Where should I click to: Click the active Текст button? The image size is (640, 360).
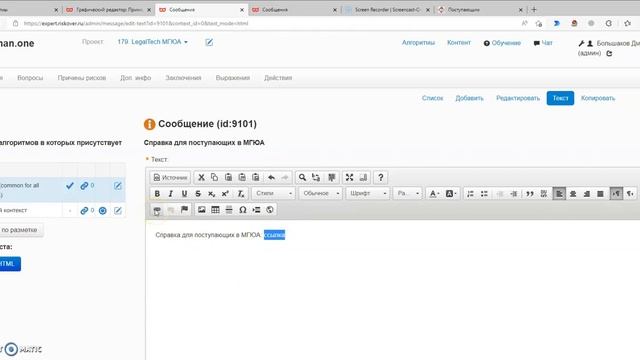pyautogui.click(x=560, y=98)
